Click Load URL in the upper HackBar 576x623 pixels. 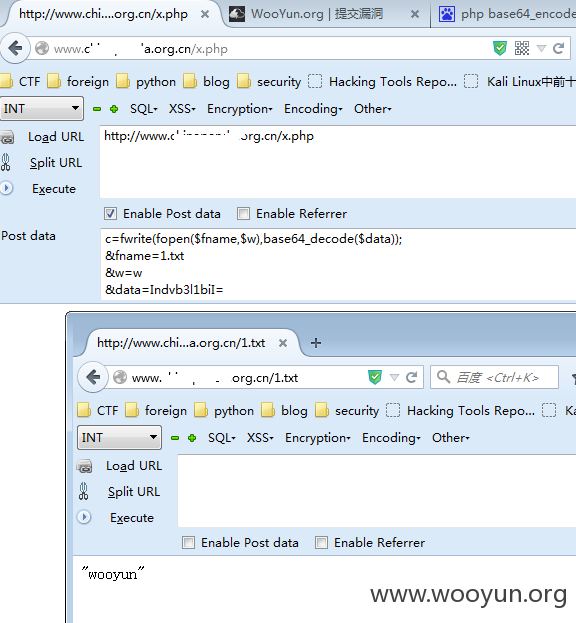click(x=56, y=137)
